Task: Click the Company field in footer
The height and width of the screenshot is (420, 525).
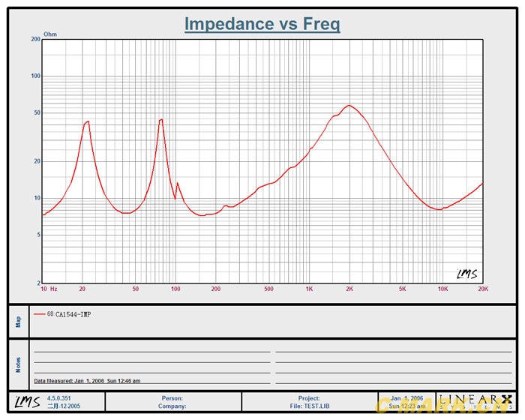Action: pyautogui.click(x=172, y=406)
